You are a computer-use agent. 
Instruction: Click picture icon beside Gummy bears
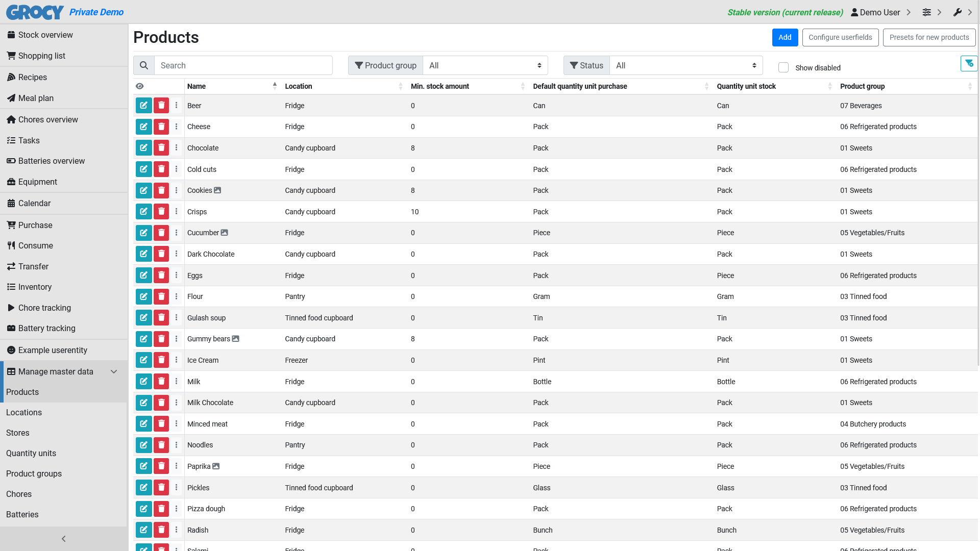pyautogui.click(x=235, y=339)
